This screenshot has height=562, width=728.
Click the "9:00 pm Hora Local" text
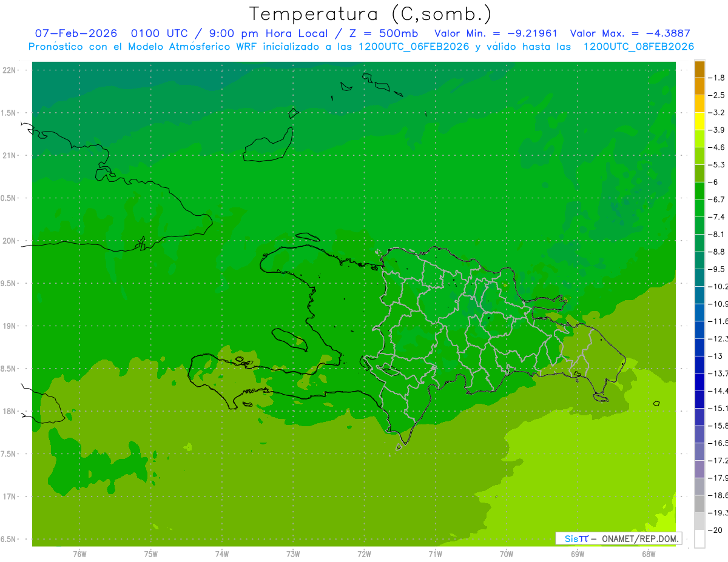click(268, 33)
